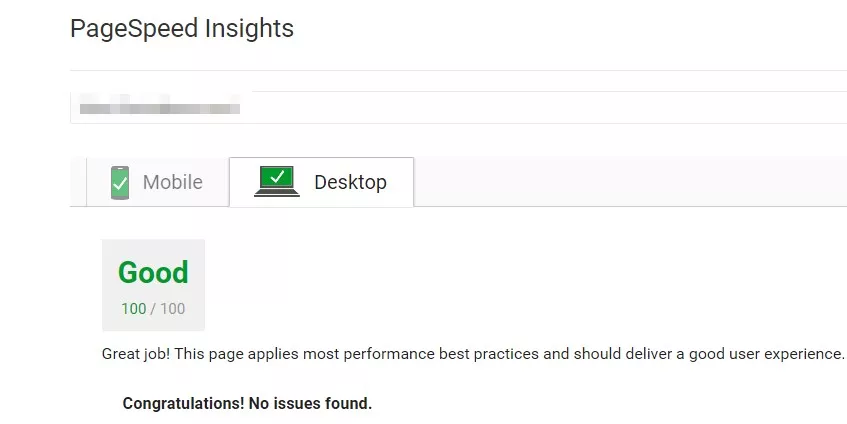Click the green Good rating text
847x424 pixels.
pos(153,272)
